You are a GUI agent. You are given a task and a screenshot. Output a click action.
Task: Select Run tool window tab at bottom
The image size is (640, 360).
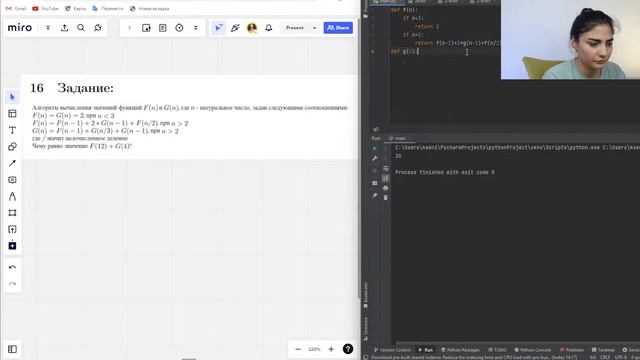click(425, 350)
